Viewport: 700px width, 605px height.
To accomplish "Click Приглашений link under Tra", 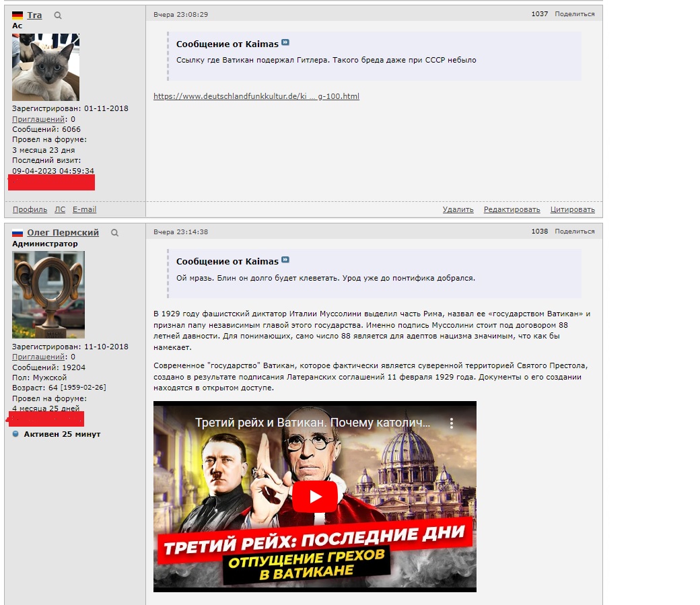I will [38, 119].
